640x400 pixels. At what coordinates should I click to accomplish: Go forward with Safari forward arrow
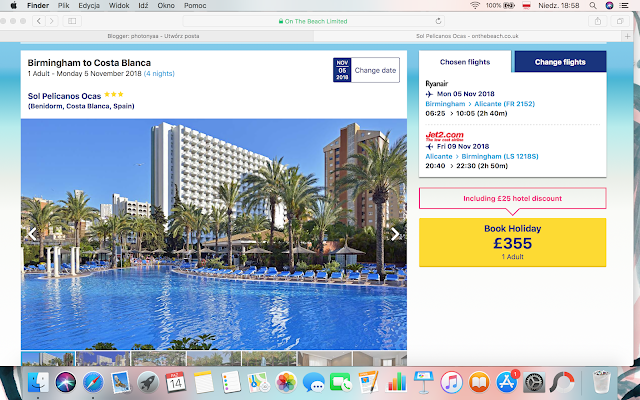click(x=51, y=21)
